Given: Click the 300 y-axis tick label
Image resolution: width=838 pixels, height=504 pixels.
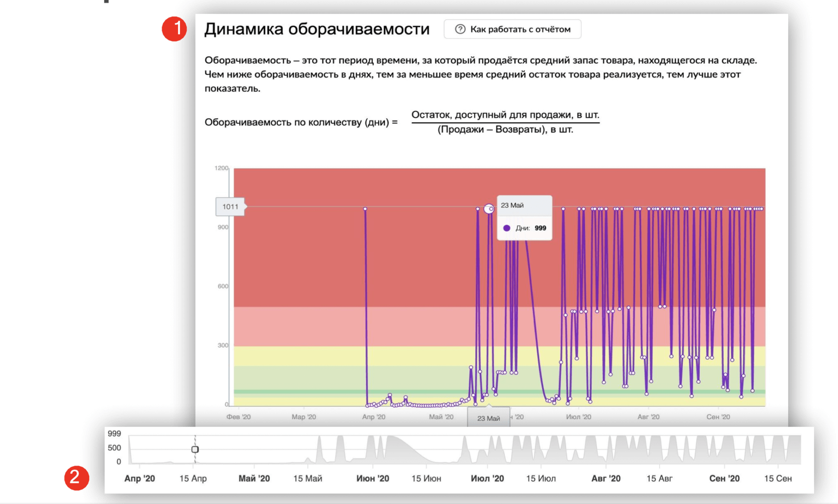Looking at the screenshot, I should [x=223, y=345].
